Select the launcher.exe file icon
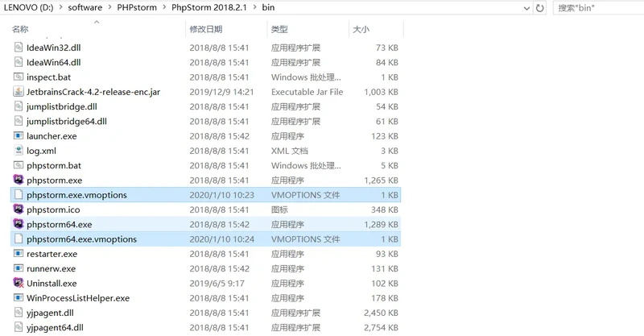The width and height of the screenshot is (644, 336). 19,136
